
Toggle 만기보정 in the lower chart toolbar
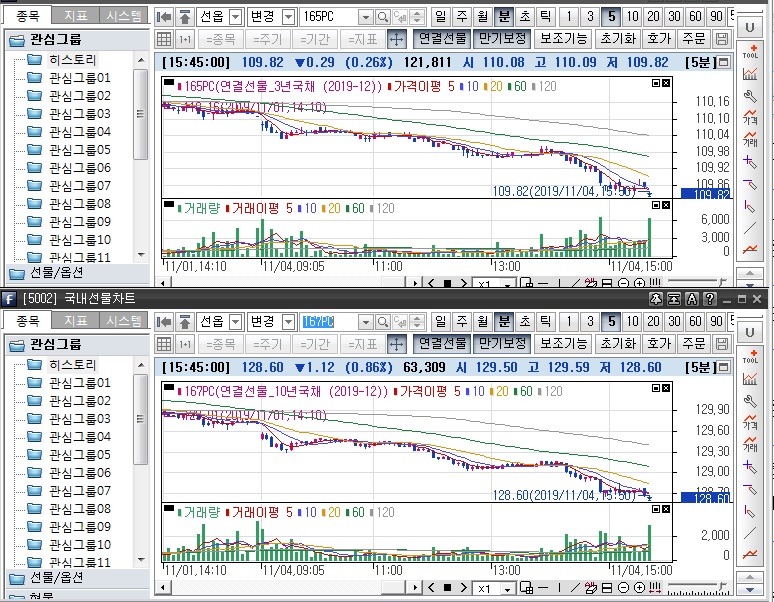coord(502,343)
